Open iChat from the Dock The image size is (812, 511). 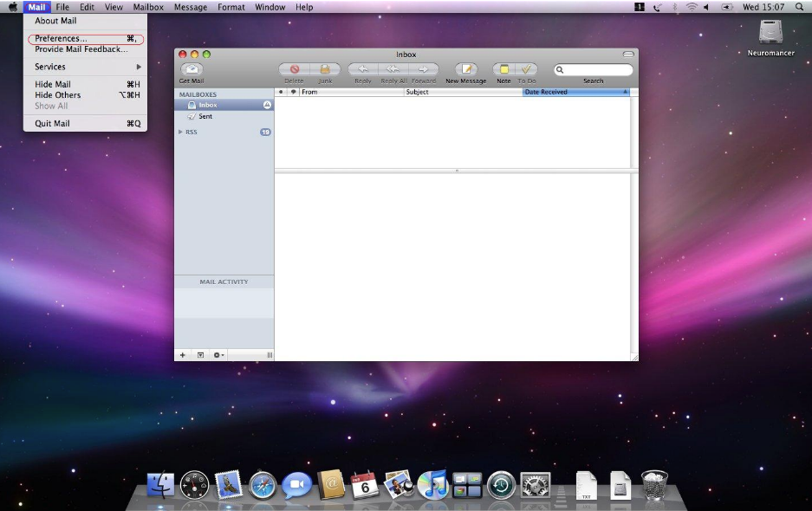(297, 485)
